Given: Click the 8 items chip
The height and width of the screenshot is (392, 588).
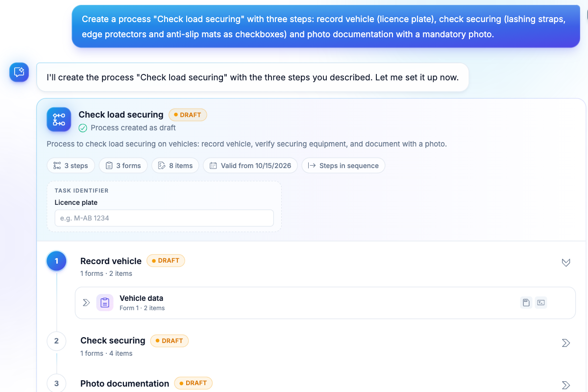Looking at the screenshot, I should (175, 166).
